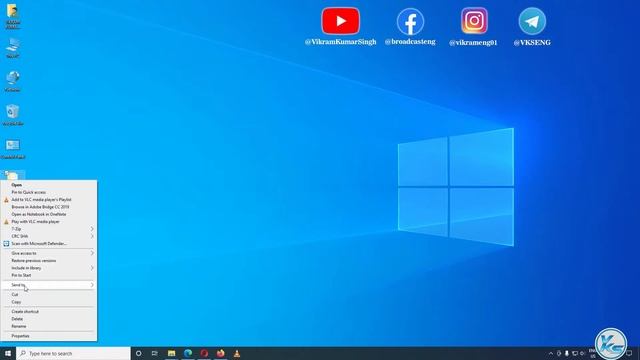The width and height of the screenshot is (640, 360).
Task: Select Restore previous versions
Action: (x=49, y=261)
